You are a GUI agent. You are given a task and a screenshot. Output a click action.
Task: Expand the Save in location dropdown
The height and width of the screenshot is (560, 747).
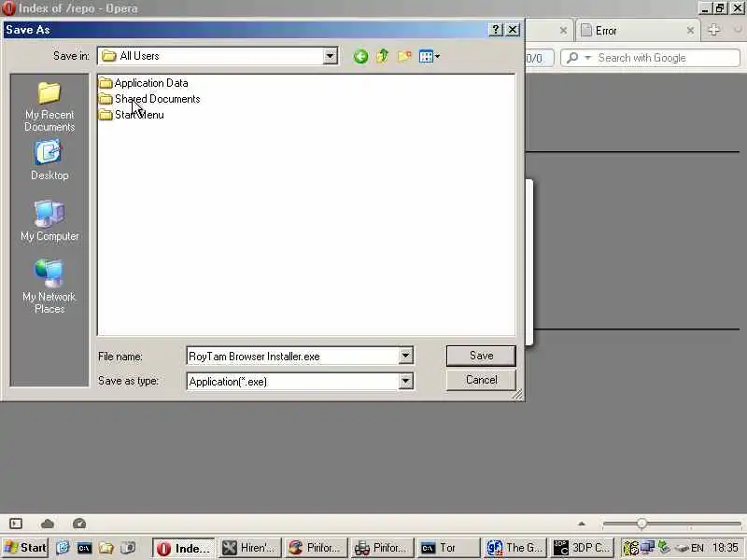330,56
